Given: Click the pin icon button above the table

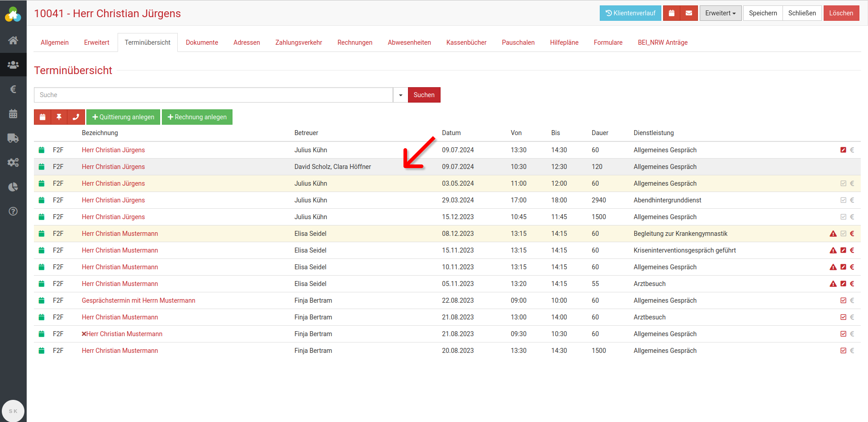Looking at the screenshot, I should pyautogui.click(x=59, y=117).
